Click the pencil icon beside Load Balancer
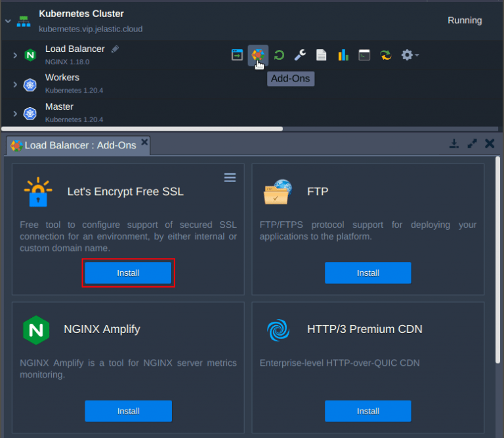 (x=115, y=49)
